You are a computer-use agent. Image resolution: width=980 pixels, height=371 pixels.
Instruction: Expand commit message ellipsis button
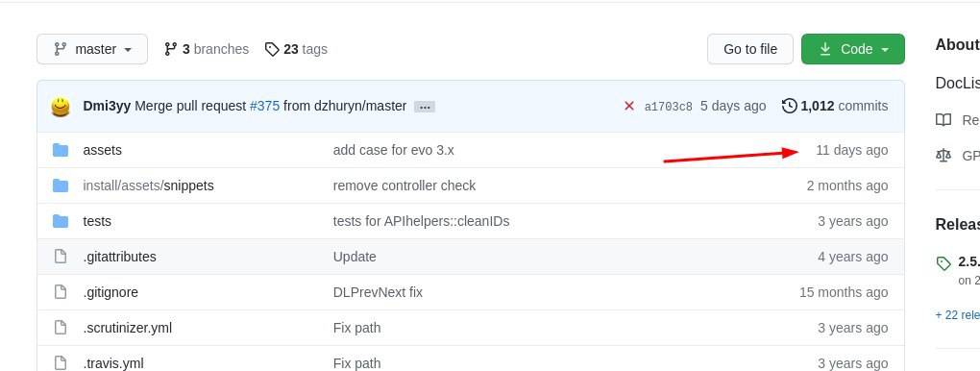tap(425, 107)
